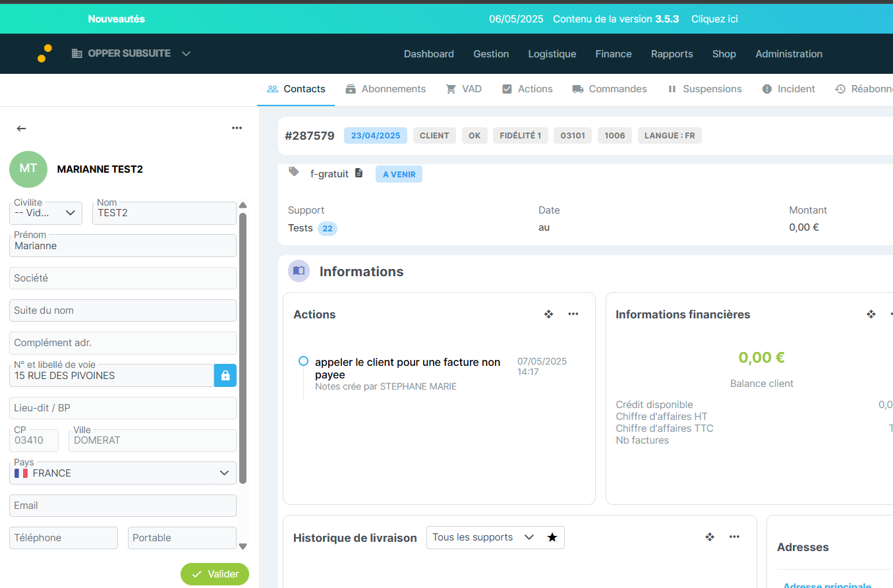893x588 pixels.
Task: Open the Administration menu
Action: [789, 54]
